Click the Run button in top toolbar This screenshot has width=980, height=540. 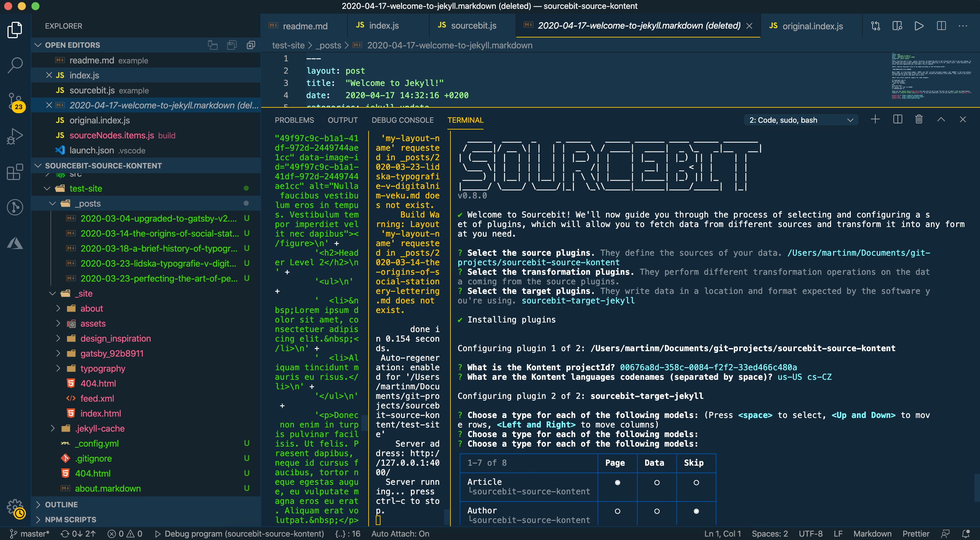[x=920, y=26]
